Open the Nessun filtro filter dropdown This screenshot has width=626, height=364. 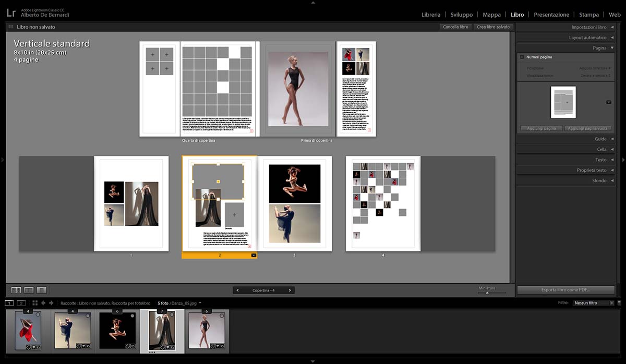(592, 302)
